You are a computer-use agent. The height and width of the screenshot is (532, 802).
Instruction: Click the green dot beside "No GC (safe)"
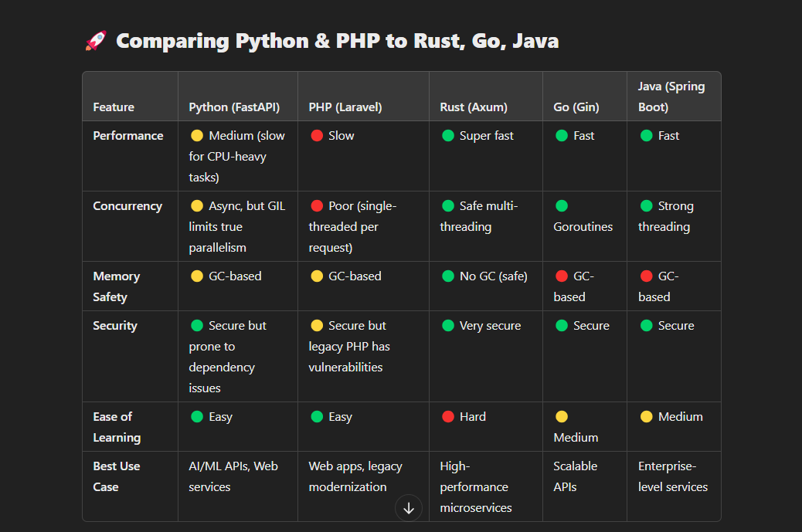click(x=448, y=276)
